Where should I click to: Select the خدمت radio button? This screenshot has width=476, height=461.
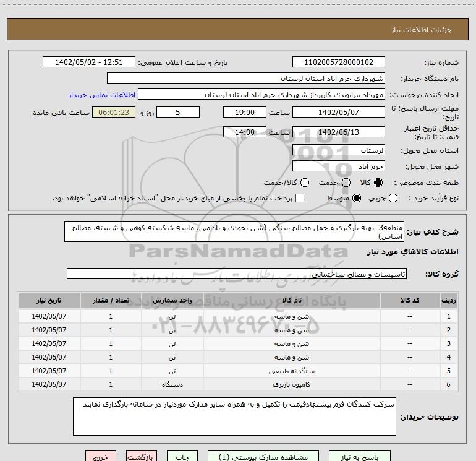pos(346,183)
